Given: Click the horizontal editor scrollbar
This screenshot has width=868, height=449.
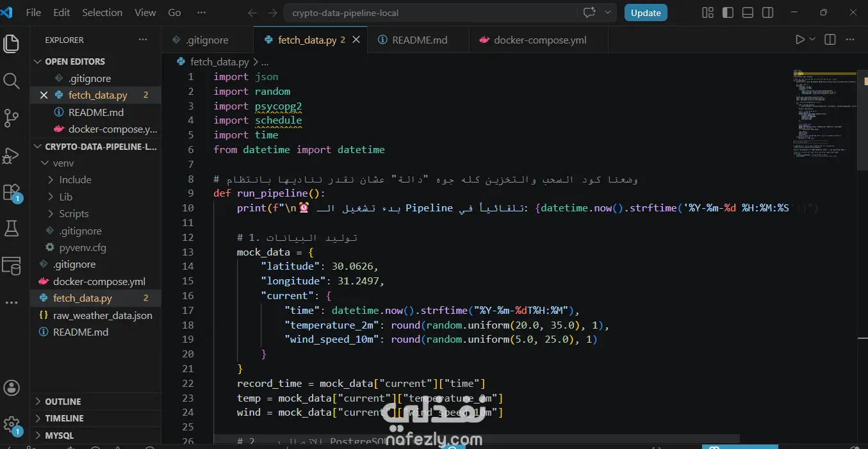Looking at the screenshot, I should coord(476,439).
